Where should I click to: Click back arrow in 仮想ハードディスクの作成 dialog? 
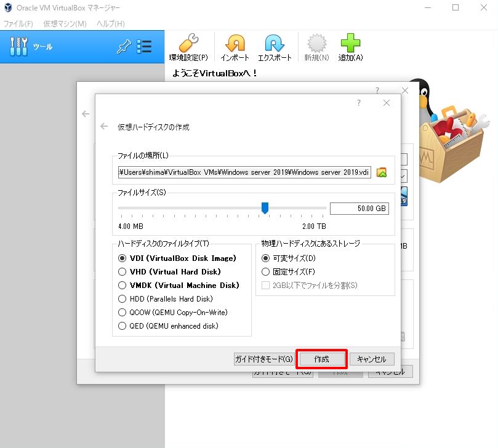[104, 126]
